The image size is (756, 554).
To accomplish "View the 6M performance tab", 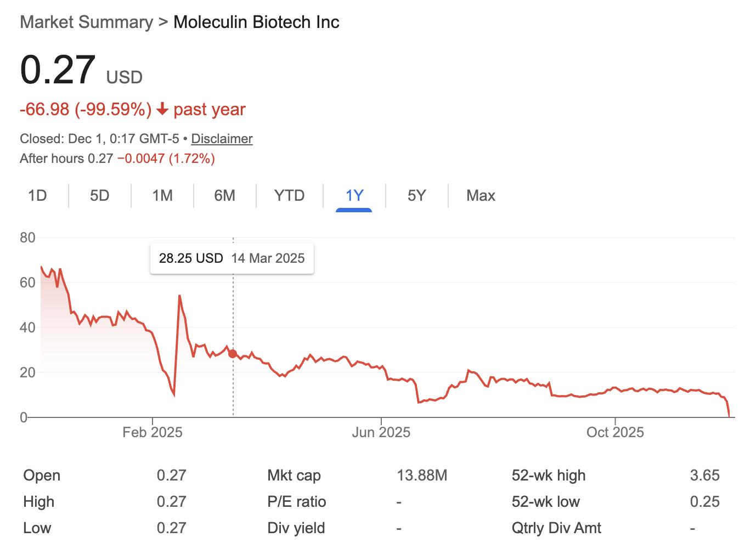I will pyautogui.click(x=224, y=195).
